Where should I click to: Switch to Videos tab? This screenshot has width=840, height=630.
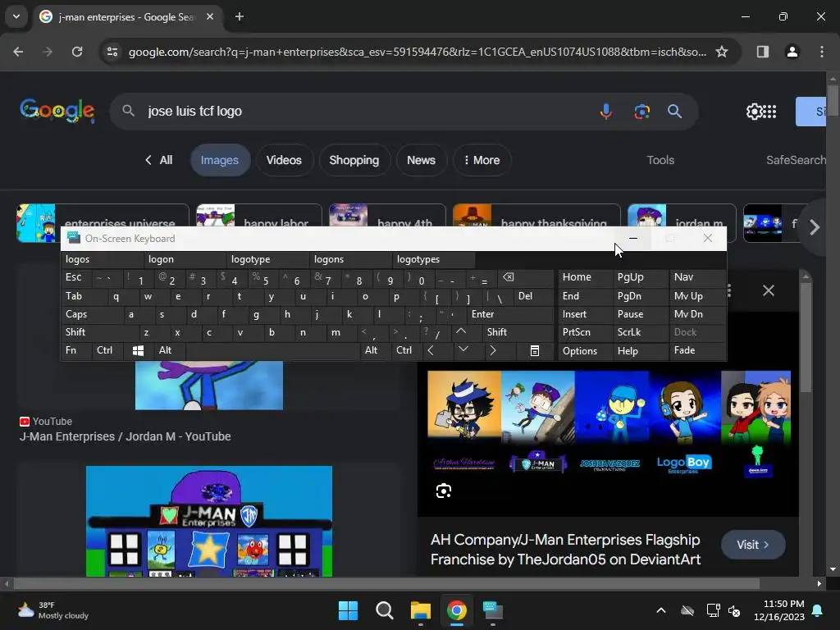(284, 160)
